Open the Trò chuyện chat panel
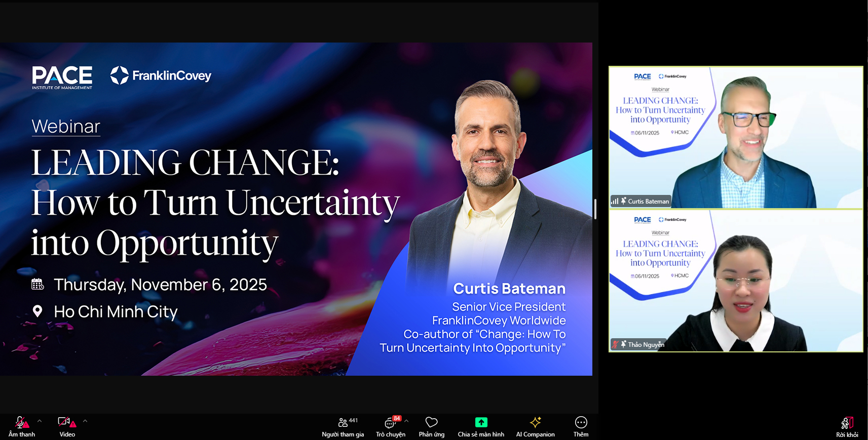The width and height of the screenshot is (868, 440). [x=390, y=426]
